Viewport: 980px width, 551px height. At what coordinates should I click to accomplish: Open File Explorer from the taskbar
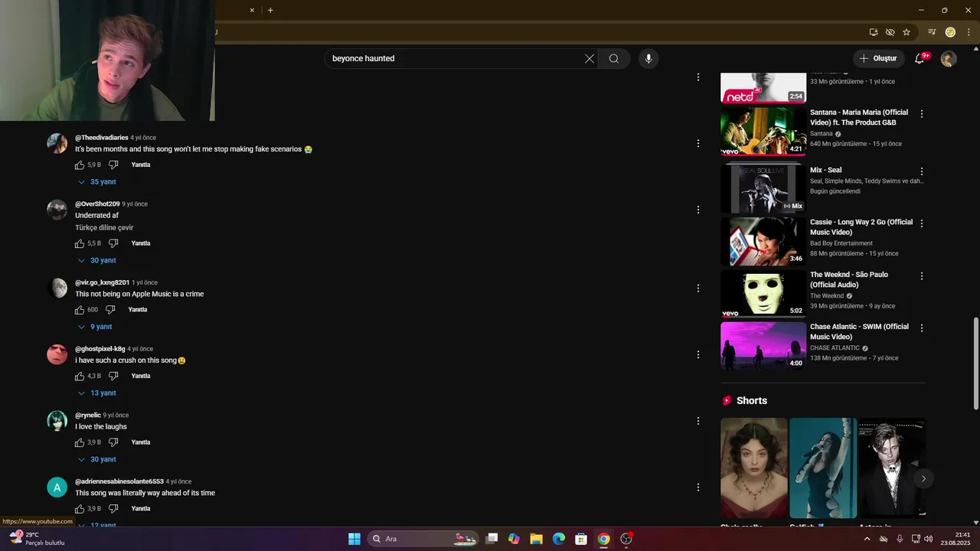536,539
